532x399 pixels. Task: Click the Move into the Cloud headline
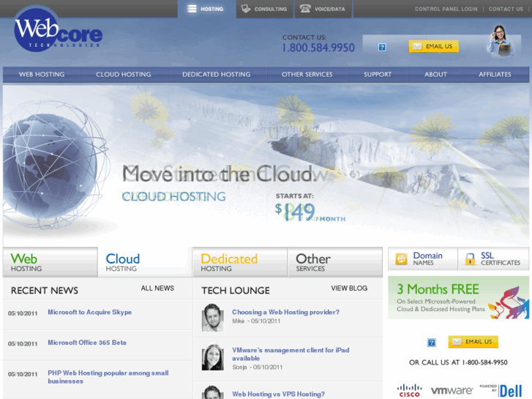[220, 174]
